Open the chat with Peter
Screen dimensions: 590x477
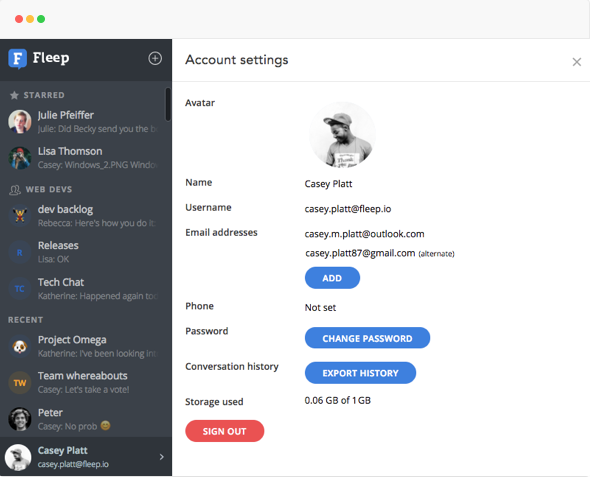tap(86, 419)
